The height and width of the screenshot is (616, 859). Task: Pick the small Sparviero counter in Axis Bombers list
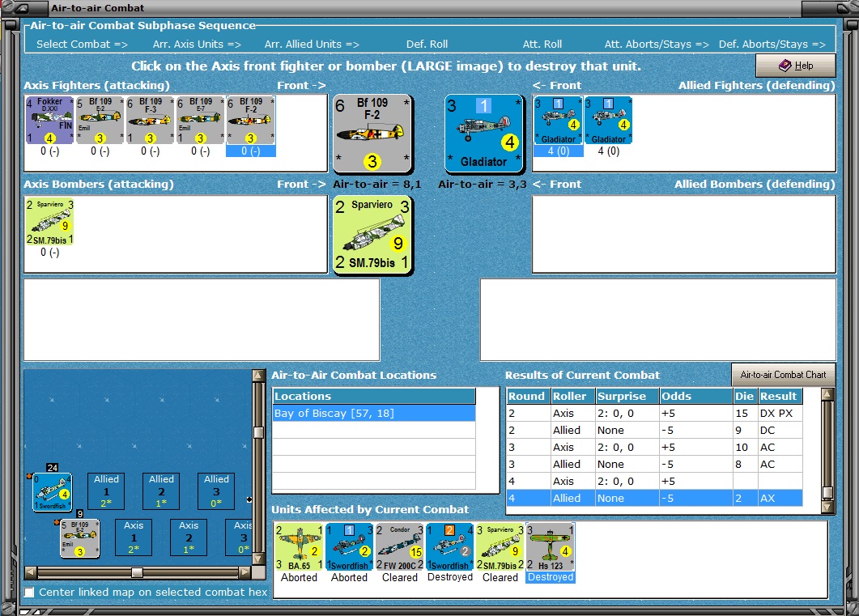click(x=49, y=221)
